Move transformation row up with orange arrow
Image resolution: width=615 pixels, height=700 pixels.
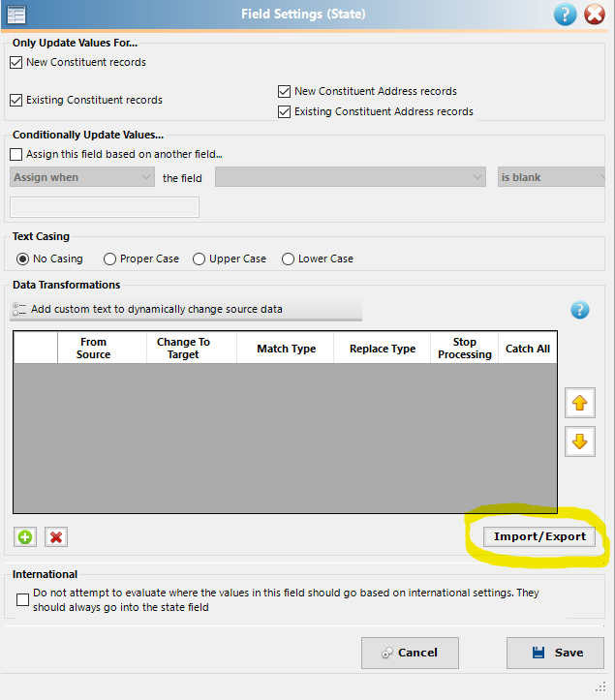[x=580, y=403]
